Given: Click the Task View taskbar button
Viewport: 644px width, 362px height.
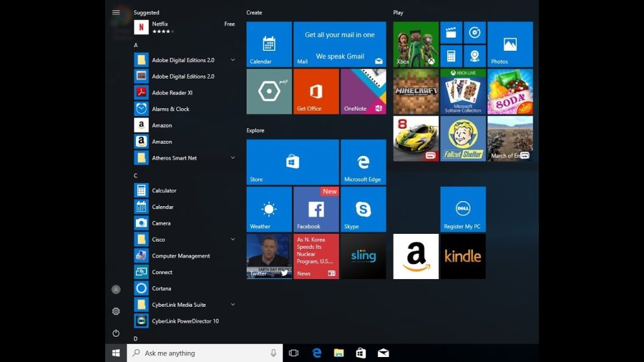Looking at the screenshot, I should 294,353.
